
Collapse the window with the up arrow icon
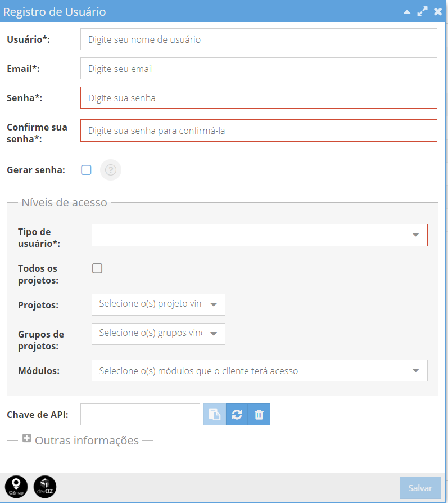tap(407, 12)
